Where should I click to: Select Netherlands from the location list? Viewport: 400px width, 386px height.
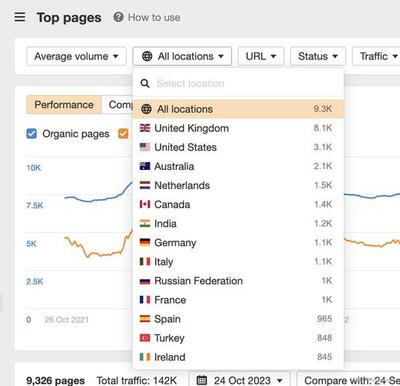238,185
